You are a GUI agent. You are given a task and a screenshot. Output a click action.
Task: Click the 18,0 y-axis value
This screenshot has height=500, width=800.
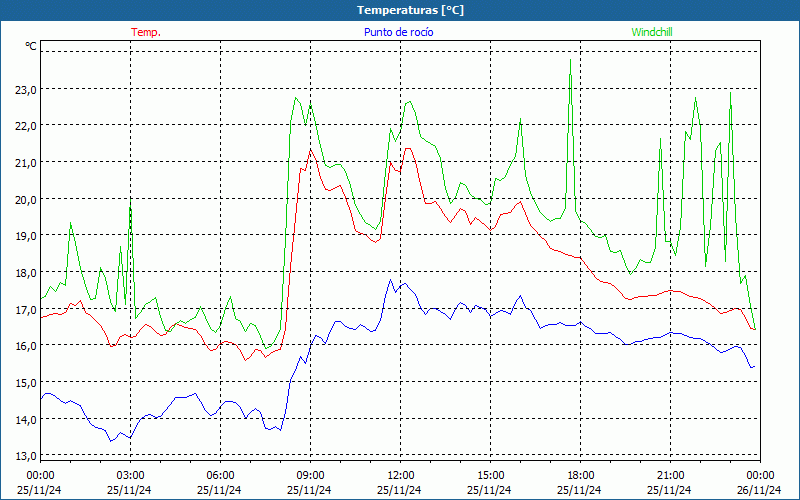pos(26,272)
